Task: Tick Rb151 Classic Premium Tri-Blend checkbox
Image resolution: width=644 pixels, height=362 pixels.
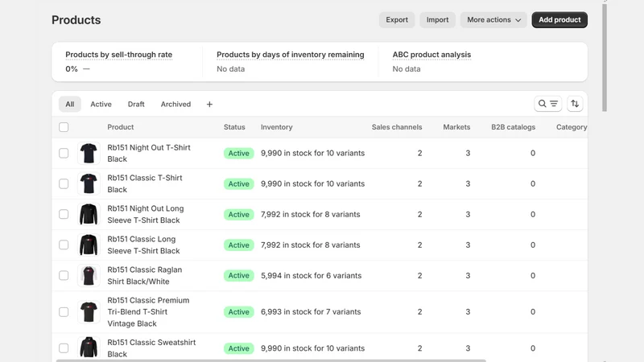Action: 64,312
